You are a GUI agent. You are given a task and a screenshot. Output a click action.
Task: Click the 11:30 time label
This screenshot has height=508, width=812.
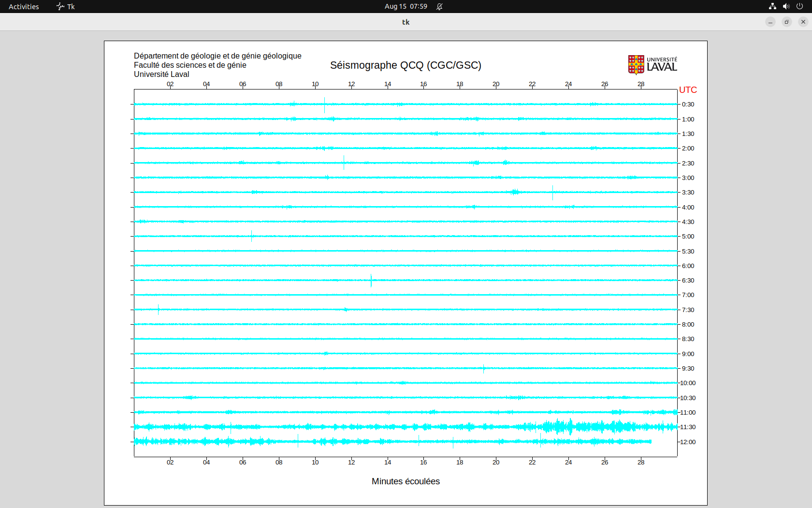click(688, 427)
